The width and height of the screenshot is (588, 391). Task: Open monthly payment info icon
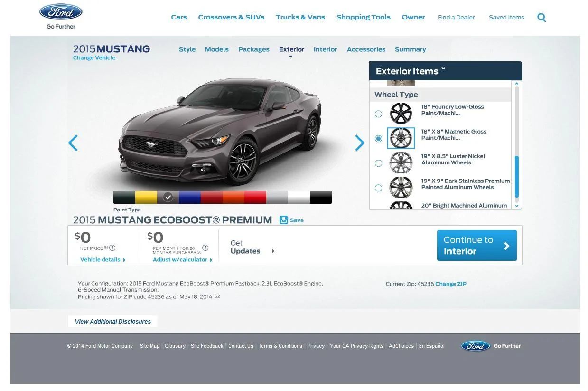point(205,248)
